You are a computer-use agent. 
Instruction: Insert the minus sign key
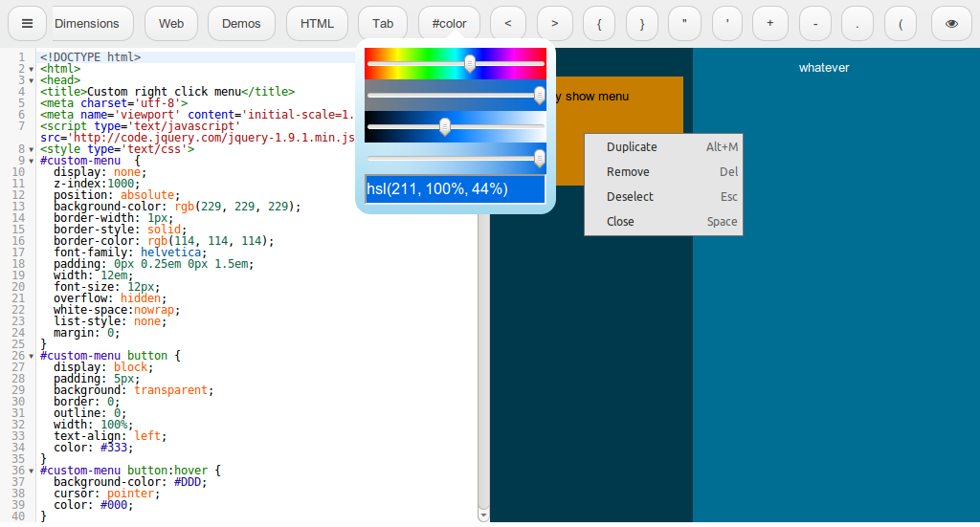[x=815, y=24]
